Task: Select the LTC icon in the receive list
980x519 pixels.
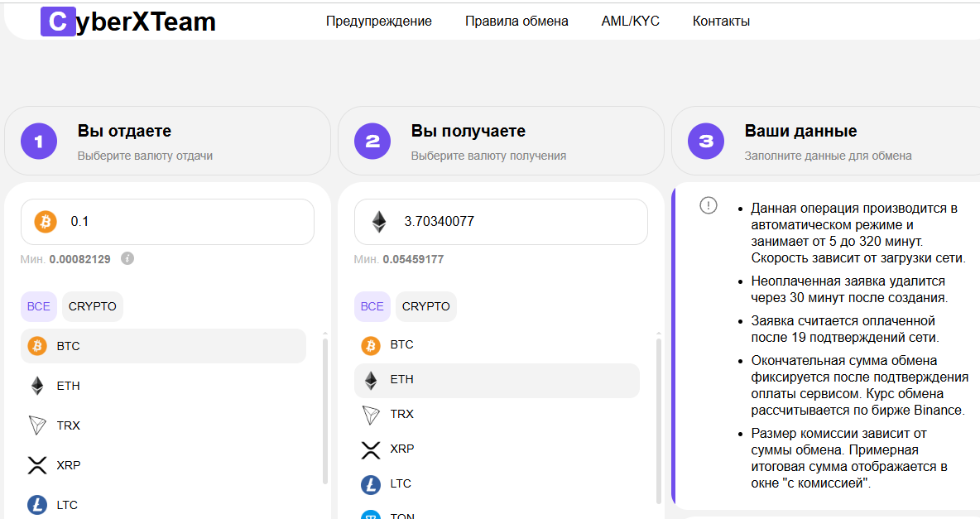Action: coord(371,484)
